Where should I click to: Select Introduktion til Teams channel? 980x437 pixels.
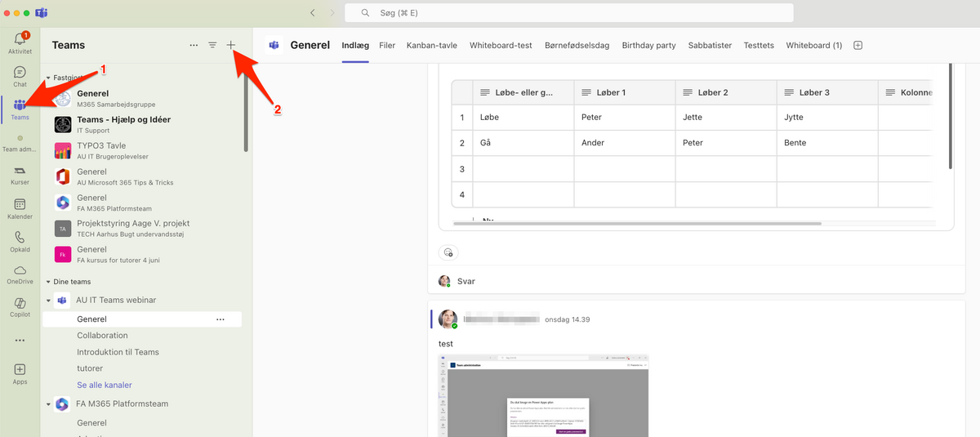[118, 352]
